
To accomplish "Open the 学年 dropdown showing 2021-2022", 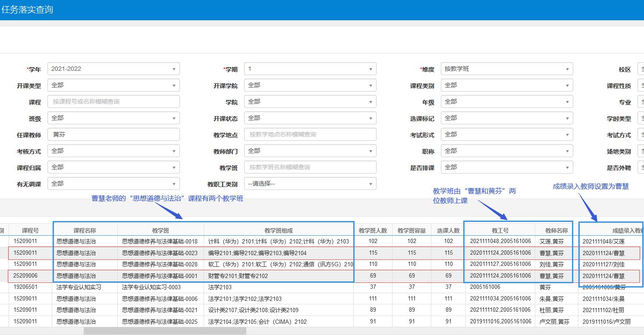I will click(x=113, y=69).
